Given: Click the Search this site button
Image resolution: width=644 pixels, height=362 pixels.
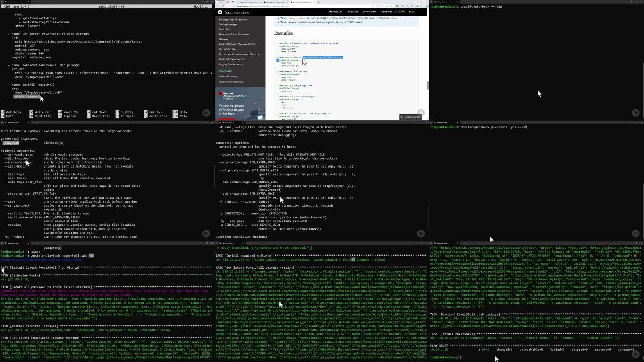Looking at the screenshot, I should pyautogui.click(x=410, y=117).
